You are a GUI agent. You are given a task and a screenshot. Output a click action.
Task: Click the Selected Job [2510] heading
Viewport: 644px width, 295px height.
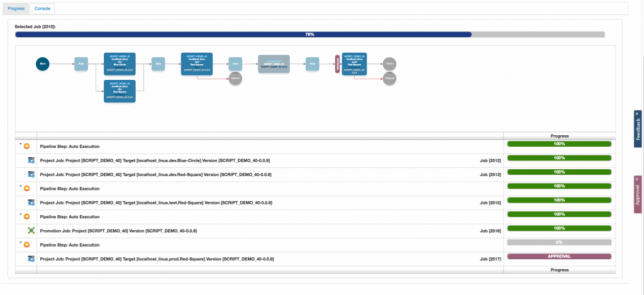(x=35, y=26)
